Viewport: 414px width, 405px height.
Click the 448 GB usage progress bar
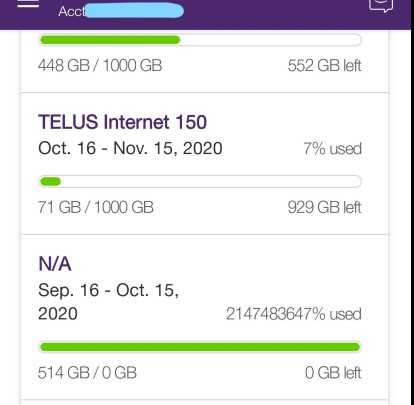tap(200, 40)
